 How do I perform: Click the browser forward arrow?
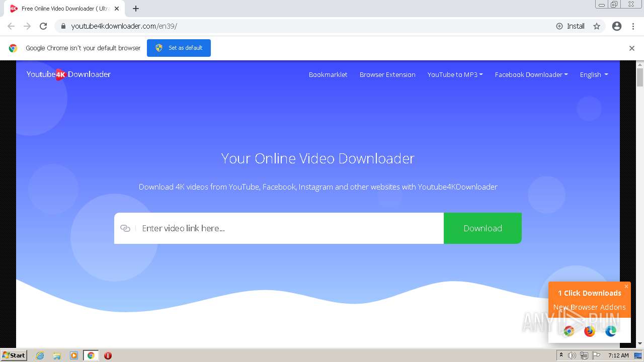point(27,26)
